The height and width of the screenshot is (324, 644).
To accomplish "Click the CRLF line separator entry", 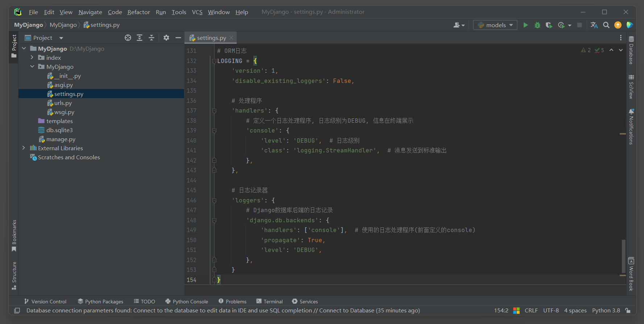I will click(x=531, y=311).
